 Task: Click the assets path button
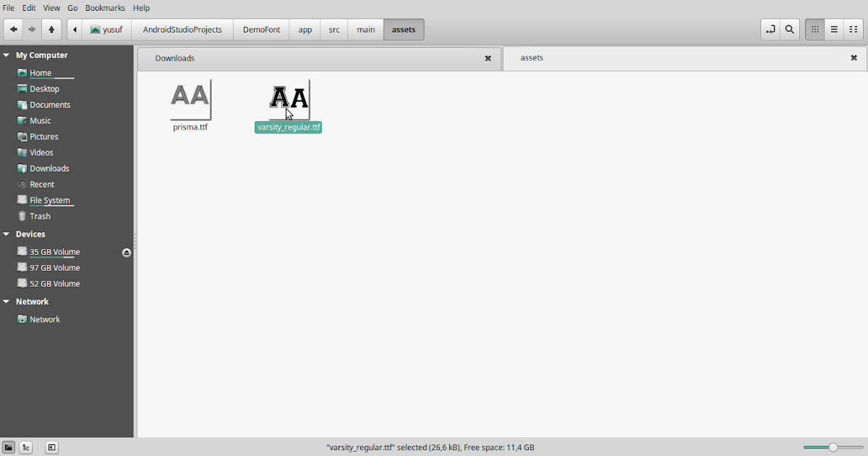(x=404, y=30)
